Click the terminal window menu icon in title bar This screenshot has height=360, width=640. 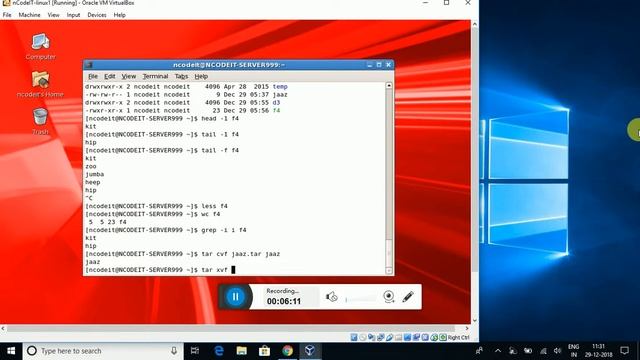click(x=89, y=65)
